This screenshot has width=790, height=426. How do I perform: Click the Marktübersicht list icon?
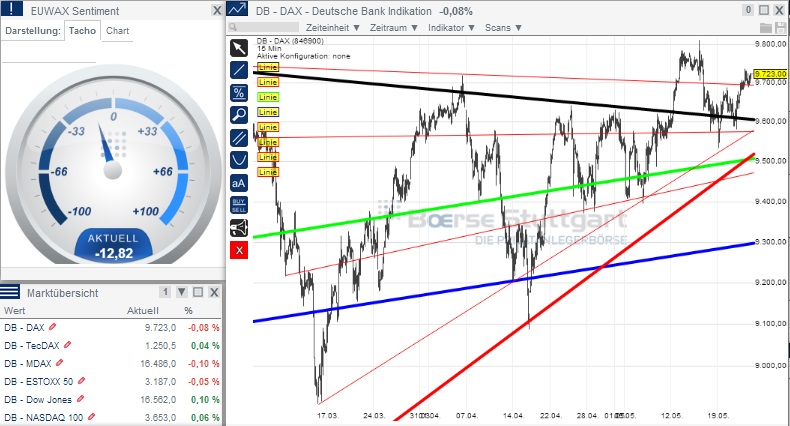point(10,292)
